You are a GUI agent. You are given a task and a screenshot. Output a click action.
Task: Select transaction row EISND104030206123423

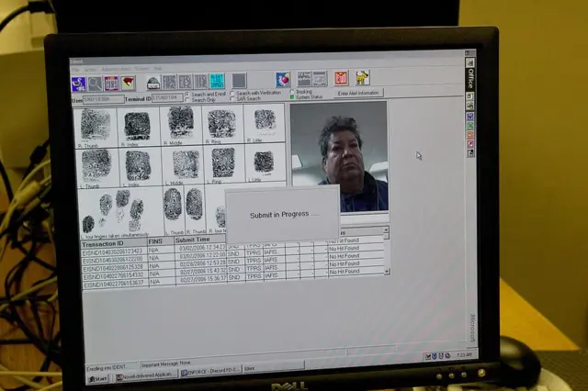(112, 251)
